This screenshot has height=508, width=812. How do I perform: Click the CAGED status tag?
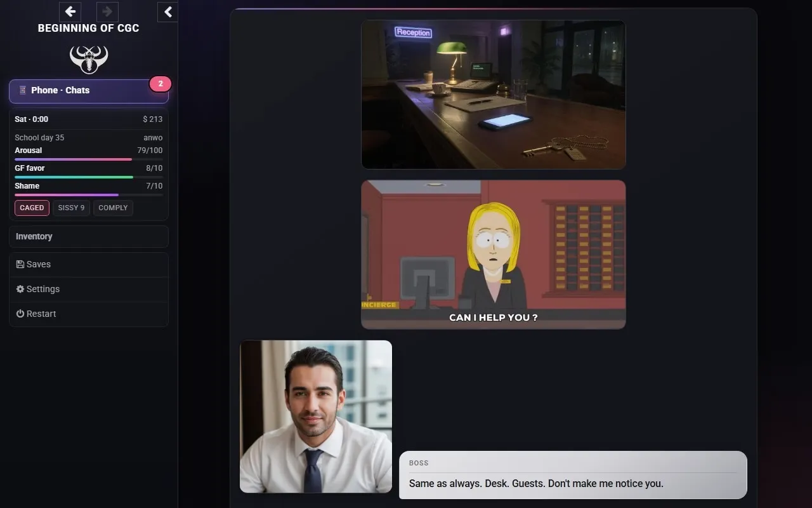click(x=32, y=208)
